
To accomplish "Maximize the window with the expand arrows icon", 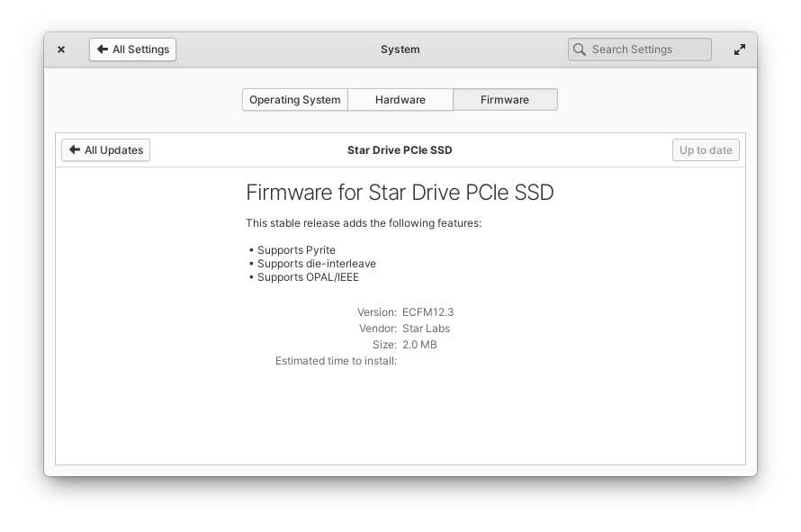I will (739, 50).
